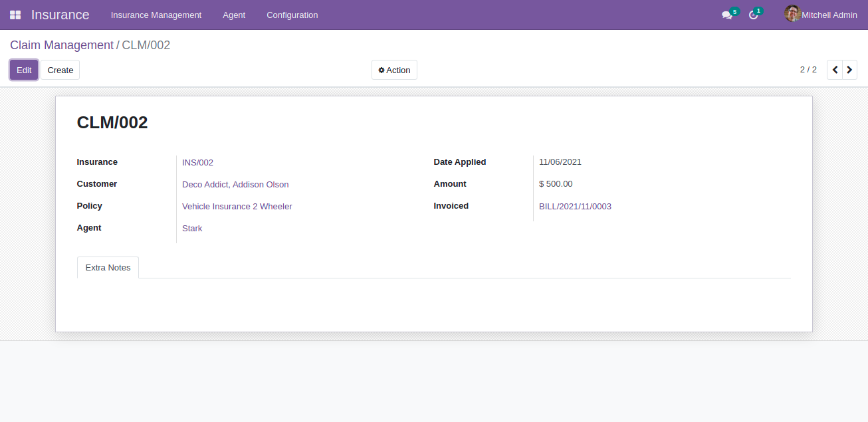Image resolution: width=868 pixels, height=422 pixels.
Task: Click the Create button
Action: pyautogui.click(x=60, y=70)
